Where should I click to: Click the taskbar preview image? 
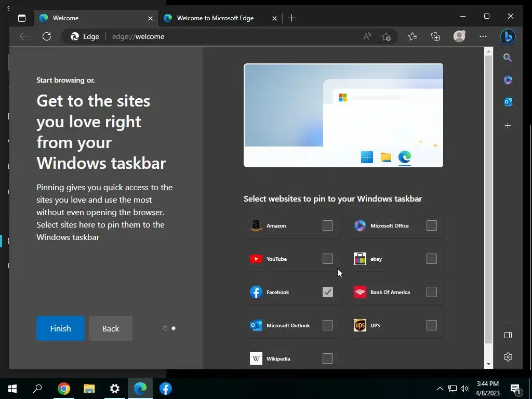(x=343, y=115)
